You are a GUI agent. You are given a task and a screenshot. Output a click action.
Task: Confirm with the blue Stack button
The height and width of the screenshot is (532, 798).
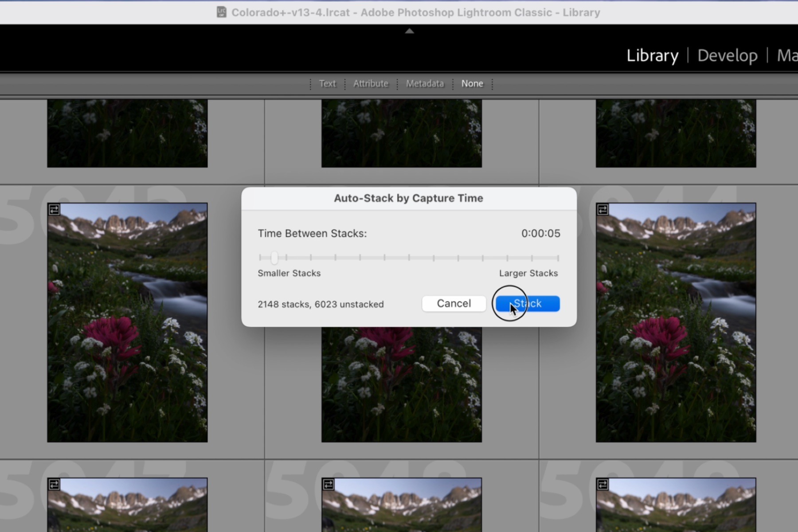pyautogui.click(x=528, y=304)
